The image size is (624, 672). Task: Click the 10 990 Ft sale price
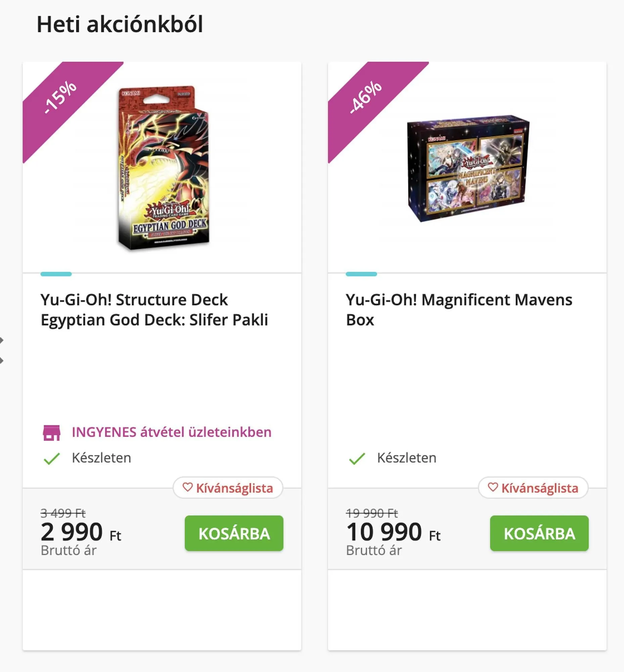[393, 532]
